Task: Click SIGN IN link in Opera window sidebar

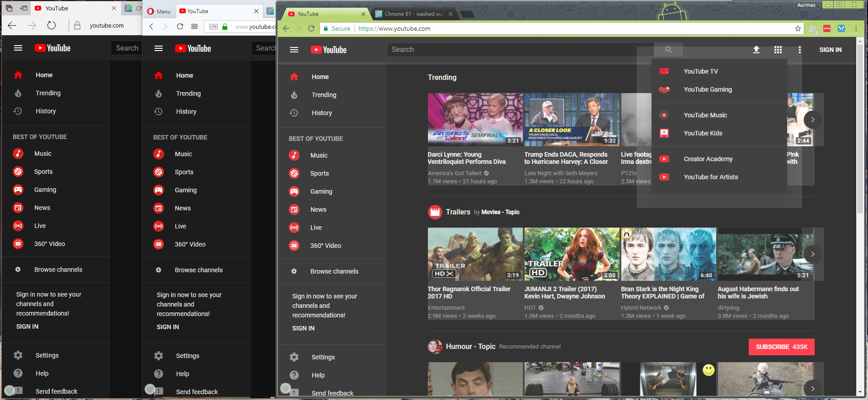Action: 168,327
